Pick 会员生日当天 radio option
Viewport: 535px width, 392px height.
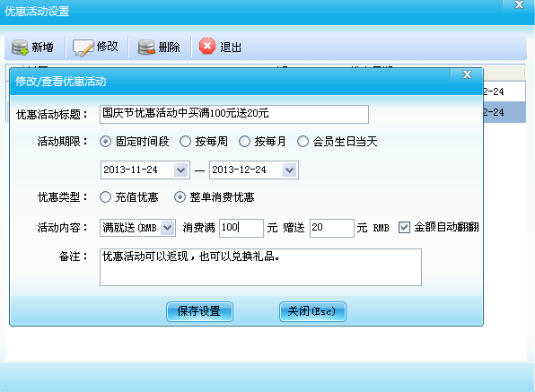303,141
